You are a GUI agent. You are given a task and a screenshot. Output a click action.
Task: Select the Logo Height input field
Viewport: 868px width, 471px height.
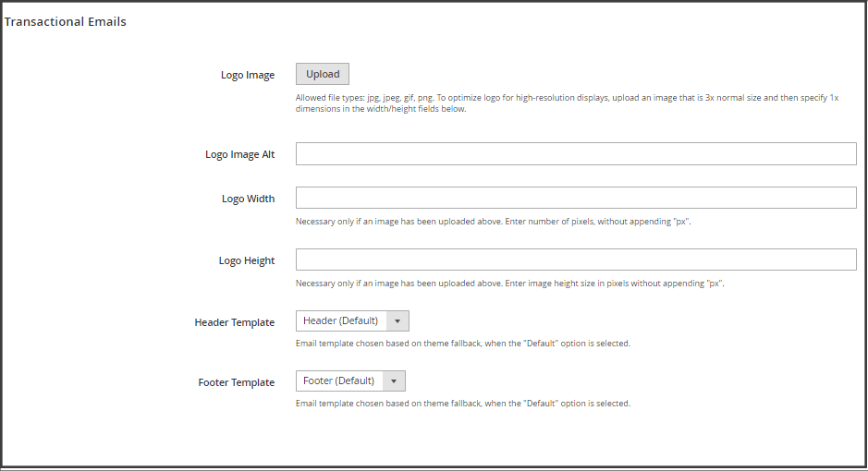[575, 260]
